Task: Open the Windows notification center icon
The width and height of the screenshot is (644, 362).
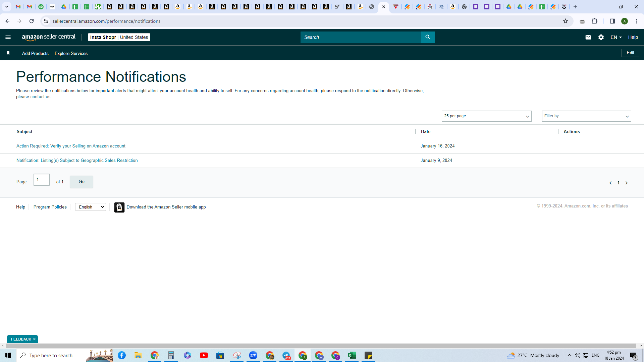Action: 633,355
